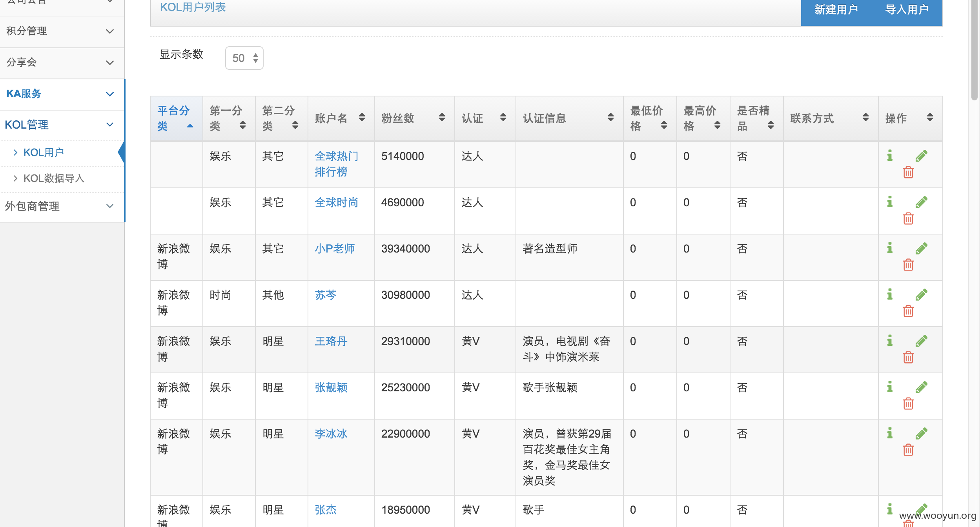Edit pencil icon for 李冰冰 row

click(x=921, y=433)
